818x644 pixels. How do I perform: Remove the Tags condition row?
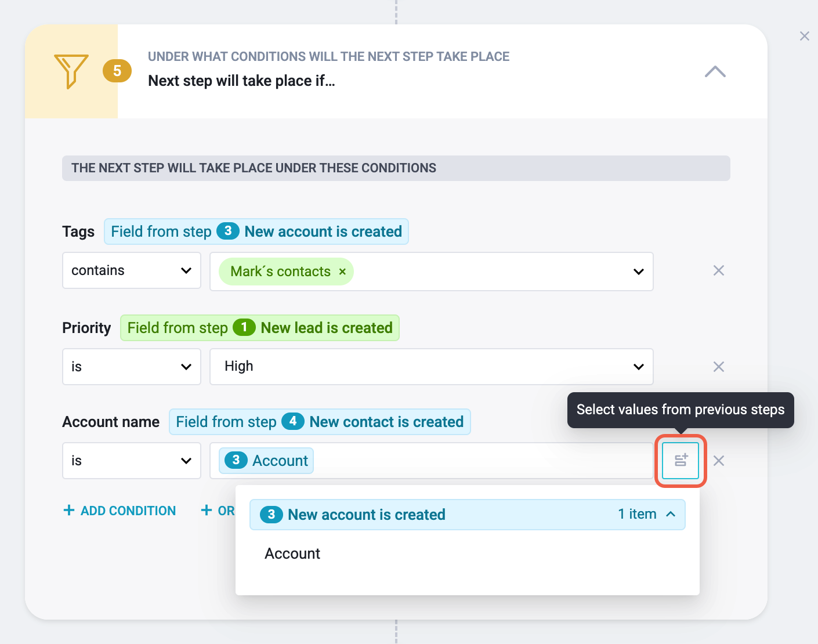coord(719,270)
